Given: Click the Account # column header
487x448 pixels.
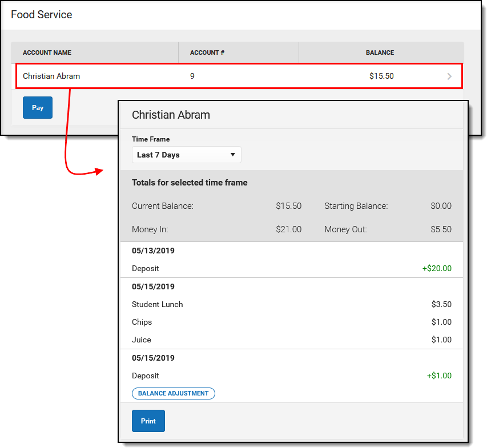Looking at the screenshot, I should pyautogui.click(x=207, y=53).
